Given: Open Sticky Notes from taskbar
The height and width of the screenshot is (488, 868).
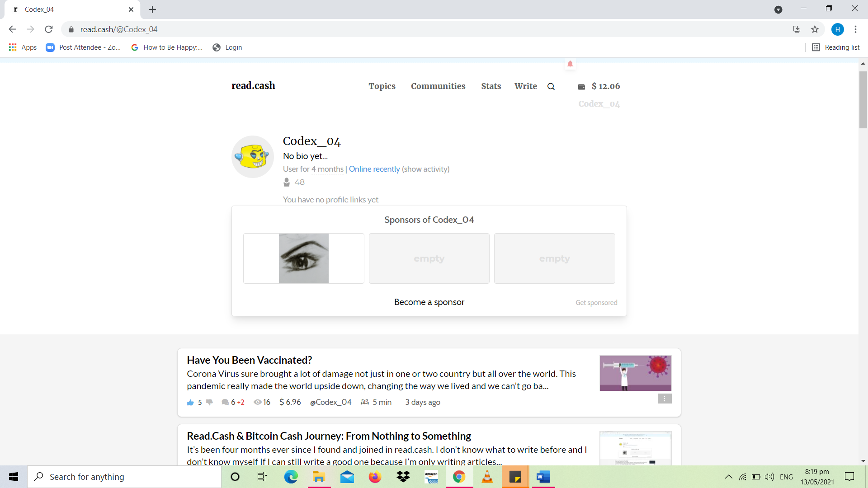Looking at the screenshot, I should 515,477.
